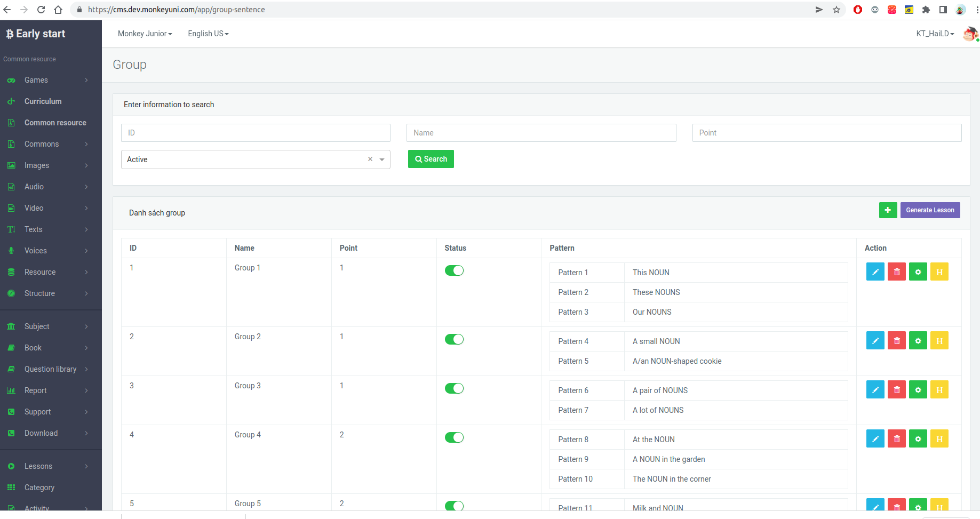Delete Group 2 using the red trash icon
Screen dimensions: 980x519
pyautogui.click(x=896, y=341)
